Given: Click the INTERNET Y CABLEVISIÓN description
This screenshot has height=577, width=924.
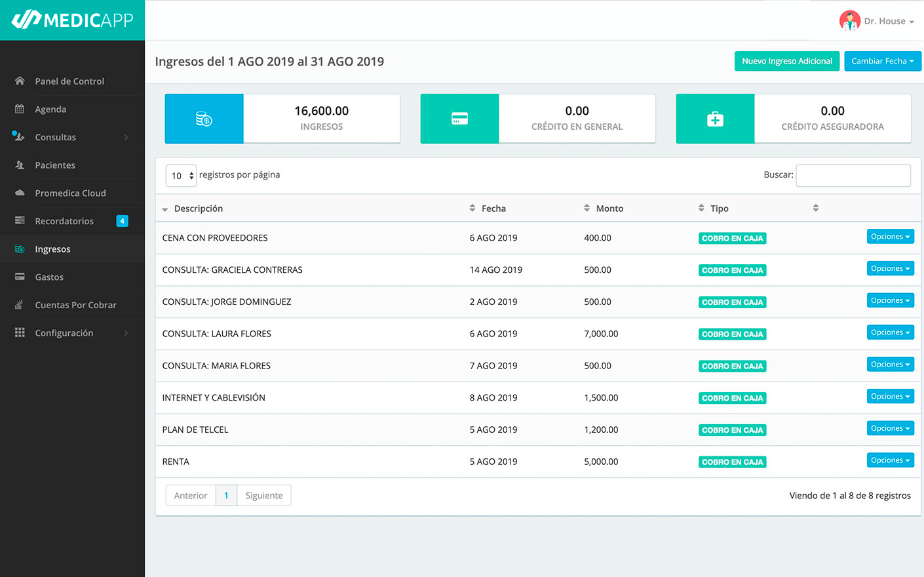Looking at the screenshot, I should [214, 397].
